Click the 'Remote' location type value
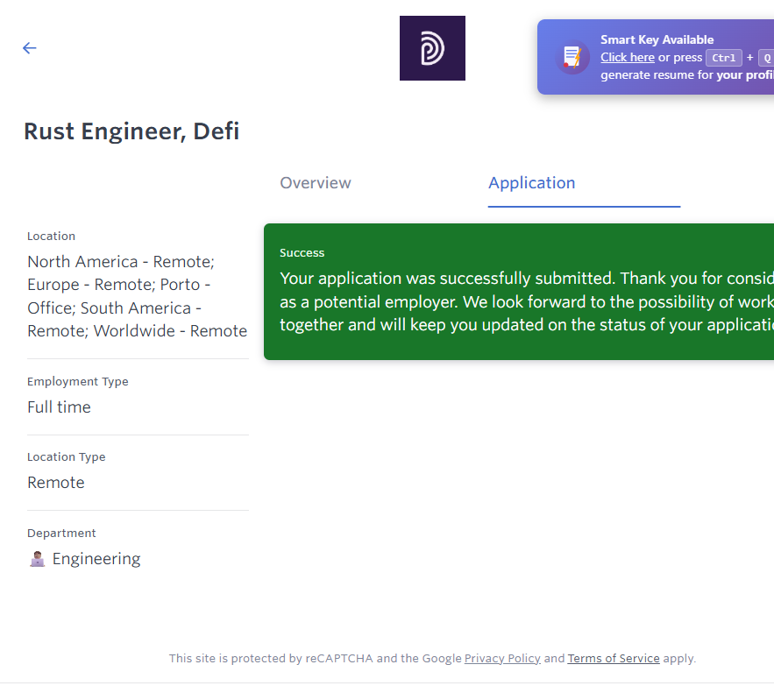 coord(56,483)
